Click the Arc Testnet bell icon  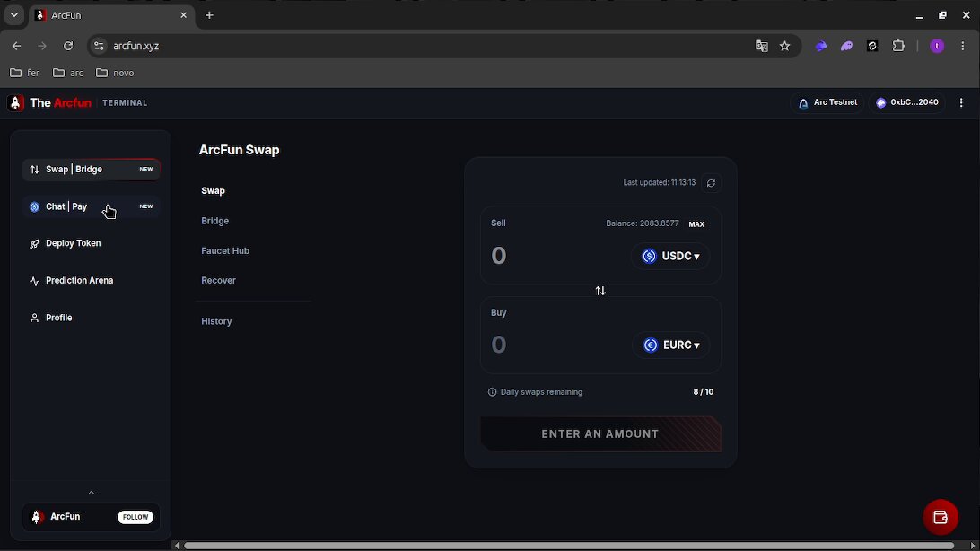[803, 104]
